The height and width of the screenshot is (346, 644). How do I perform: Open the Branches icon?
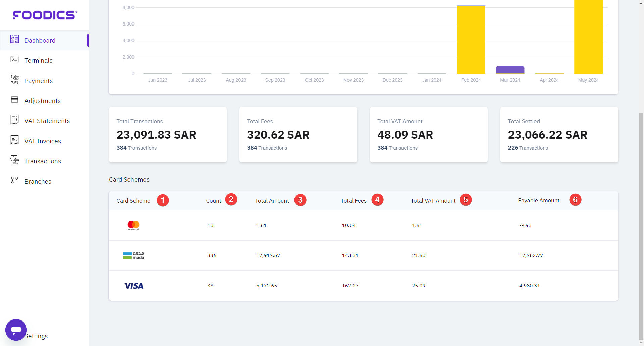point(15,180)
